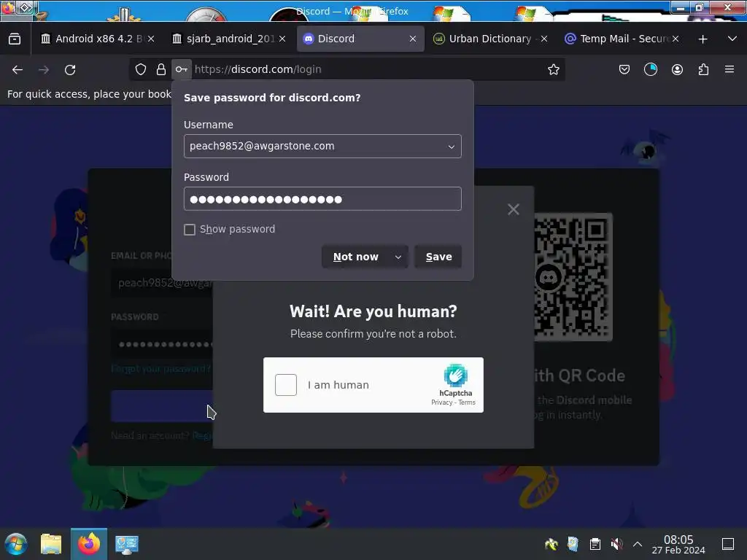Viewport: 747px width, 560px height.
Task: Click the forward arrow in toolbar
Action: point(44,70)
